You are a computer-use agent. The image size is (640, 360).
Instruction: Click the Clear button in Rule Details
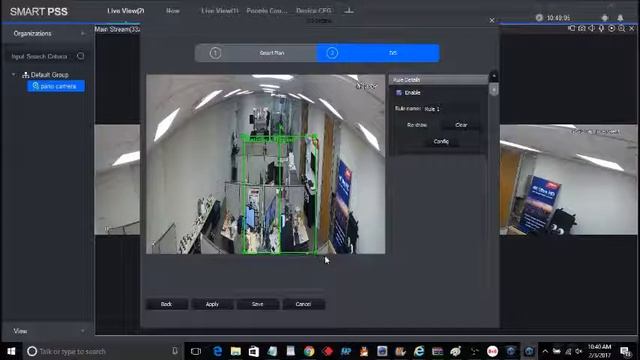click(x=461, y=125)
